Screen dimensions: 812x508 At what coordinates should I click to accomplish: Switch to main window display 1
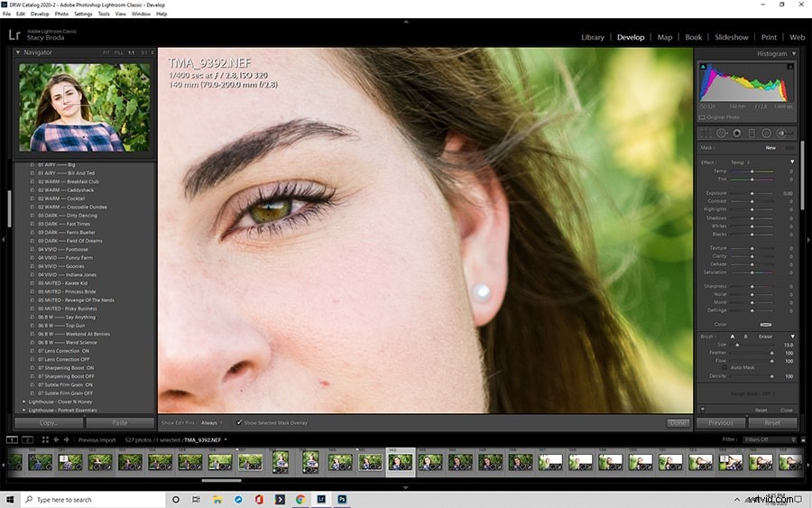click(12, 439)
